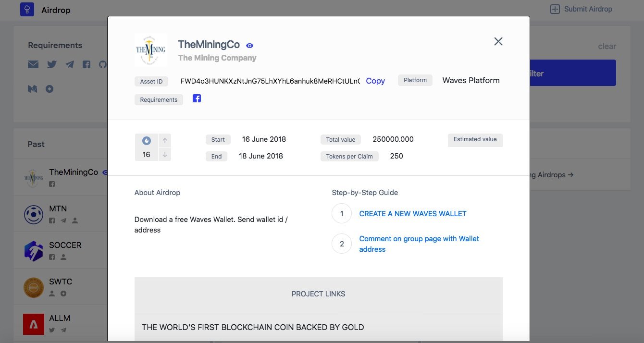Open Comment on group page with Wallet address
Screen dimensions: 644x343
[419, 244]
